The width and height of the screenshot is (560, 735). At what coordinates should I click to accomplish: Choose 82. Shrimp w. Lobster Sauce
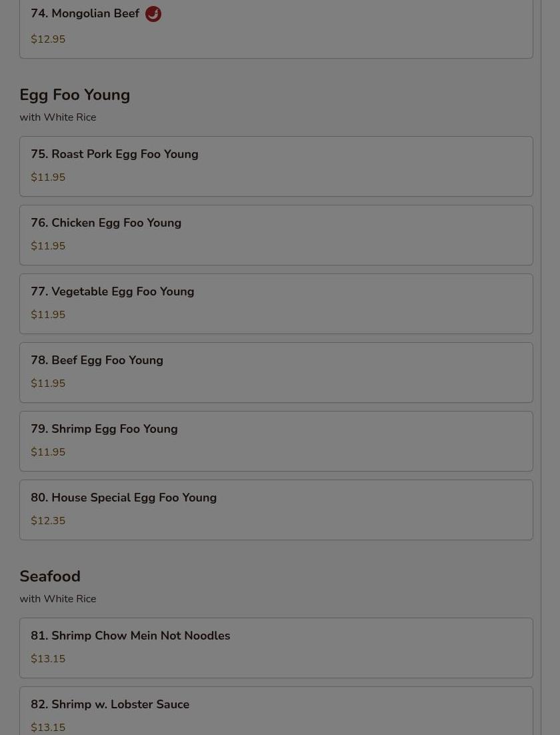point(276,711)
